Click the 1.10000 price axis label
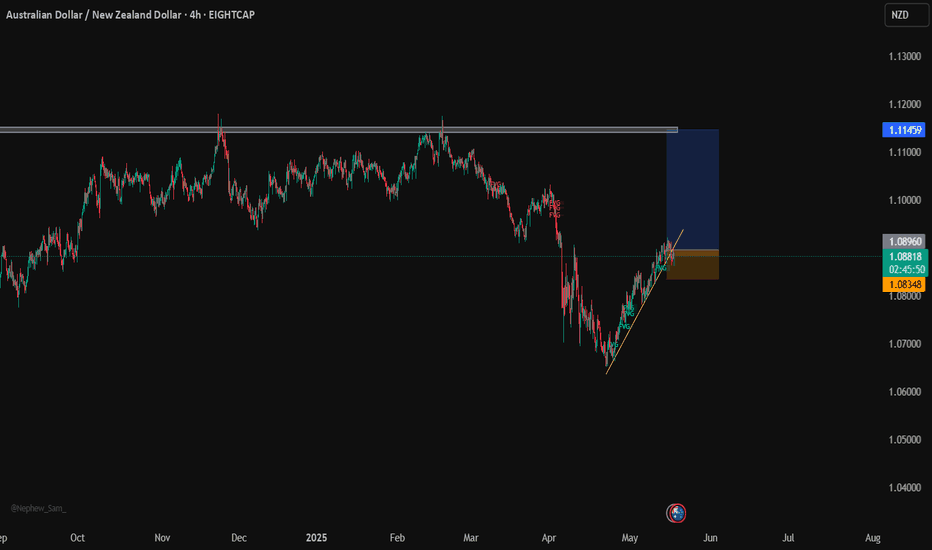Image resolution: width=932 pixels, height=550 pixels. pos(905,200)
